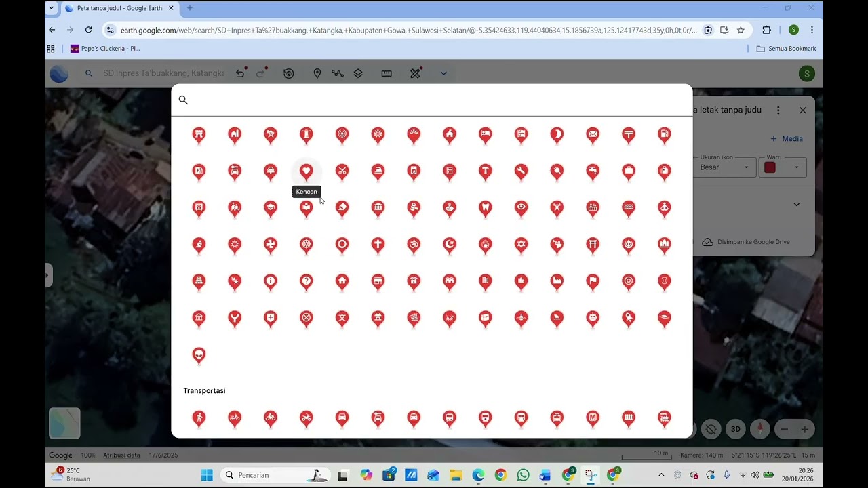
Task: Choose the storefront shop pin icon
Action: [x=378, y=281]
